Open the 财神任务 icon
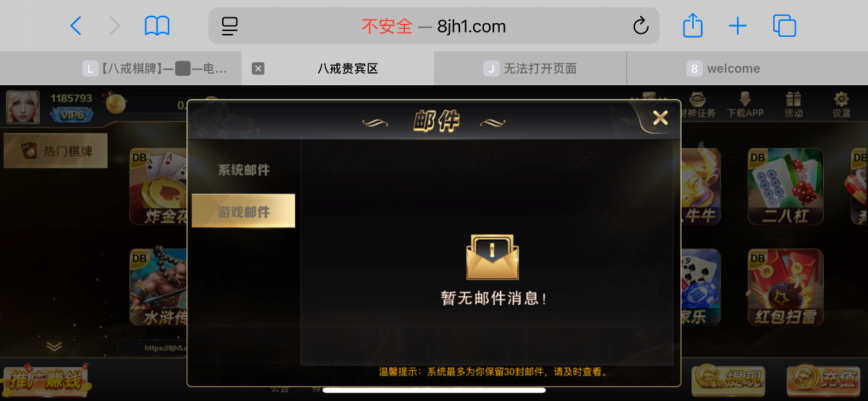 tap(698, 104)
